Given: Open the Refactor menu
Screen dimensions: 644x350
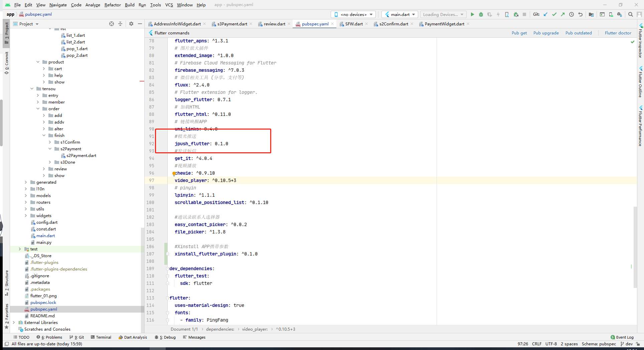Looking at the screenshot, I should tap(113, 5).
